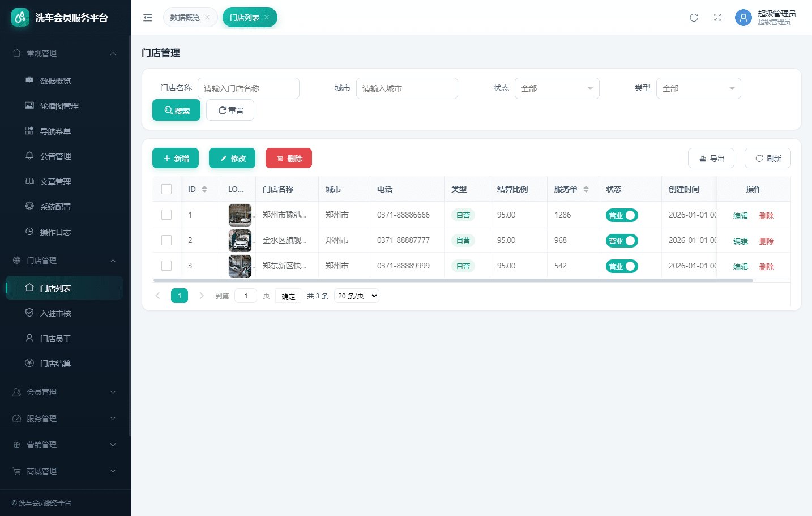Expand the 会员管理 sidebar group
The image size is (812, 516).
[x=65, y=392]
